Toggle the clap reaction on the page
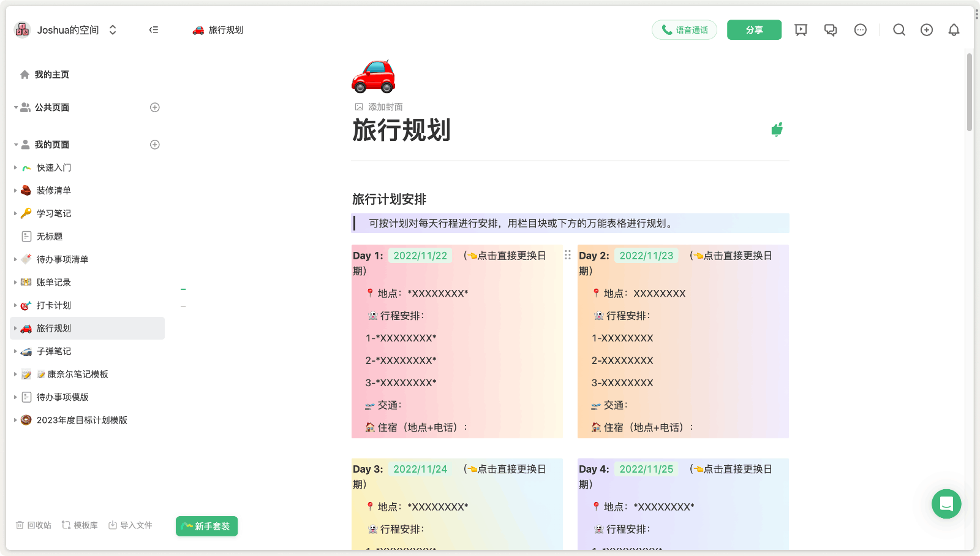Screen dimensions: 980x556 click(777, 129)
